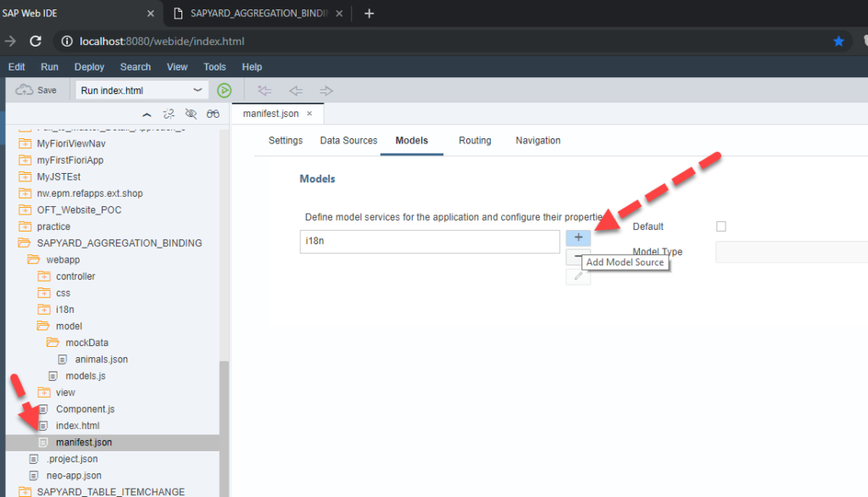Open the View menu
868x497 pixels.
coord(177,67)
